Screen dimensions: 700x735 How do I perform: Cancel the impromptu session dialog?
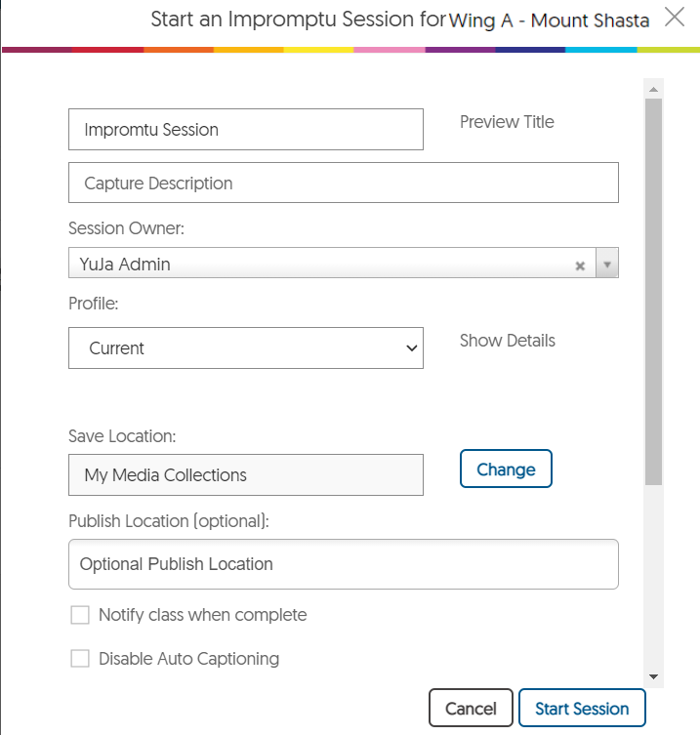point(471,709)
